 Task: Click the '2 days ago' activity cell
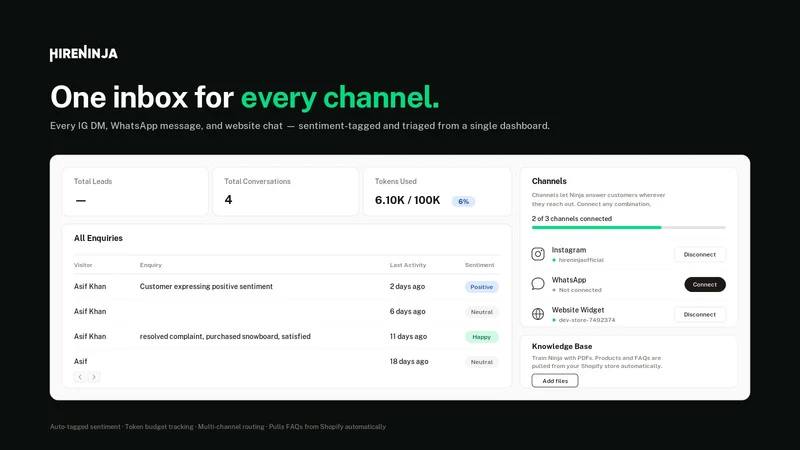407,286
